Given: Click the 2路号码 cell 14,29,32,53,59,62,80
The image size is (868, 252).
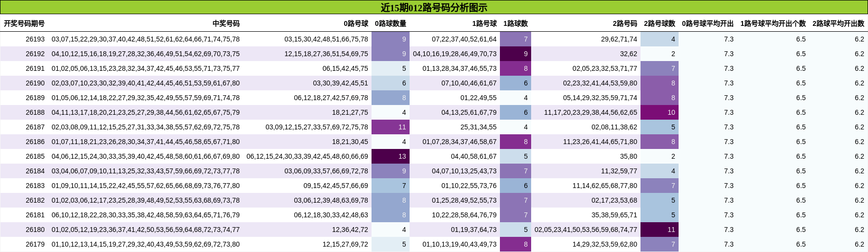Looking at the screenshot, I should (605, 244).
